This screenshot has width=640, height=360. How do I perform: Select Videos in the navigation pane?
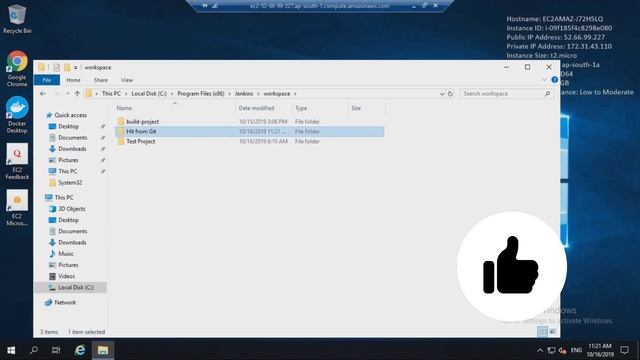point(66,276)
